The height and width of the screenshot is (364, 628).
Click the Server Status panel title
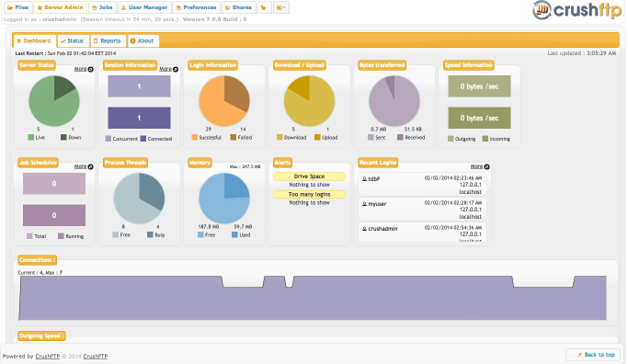pos(37,65)
